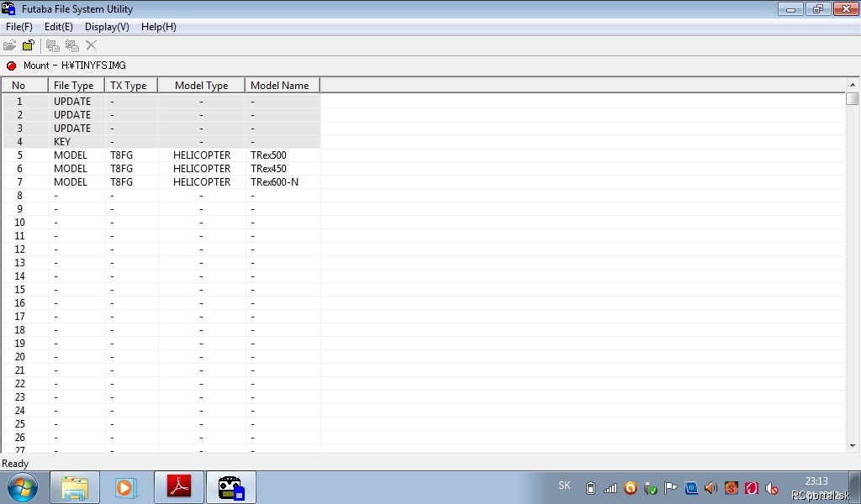Open Action Center flag tray icon
The height and width of the screenshot is (504, 861).
(670, 487)
